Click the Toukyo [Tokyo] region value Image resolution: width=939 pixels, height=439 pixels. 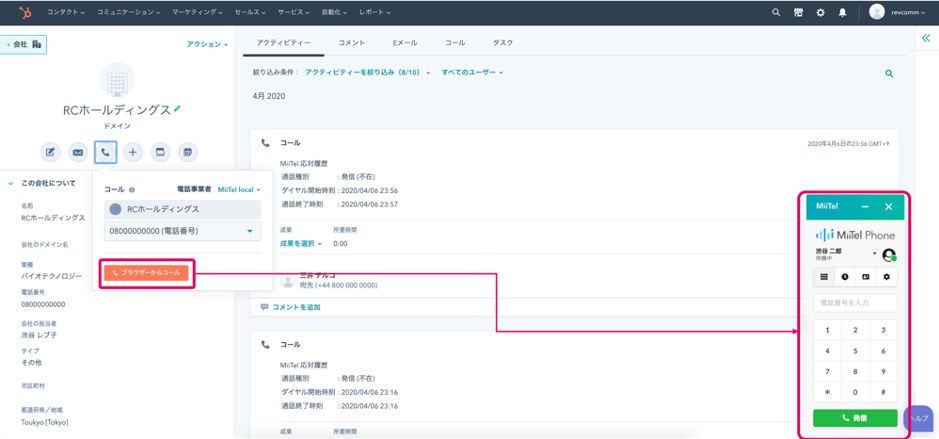45,422
